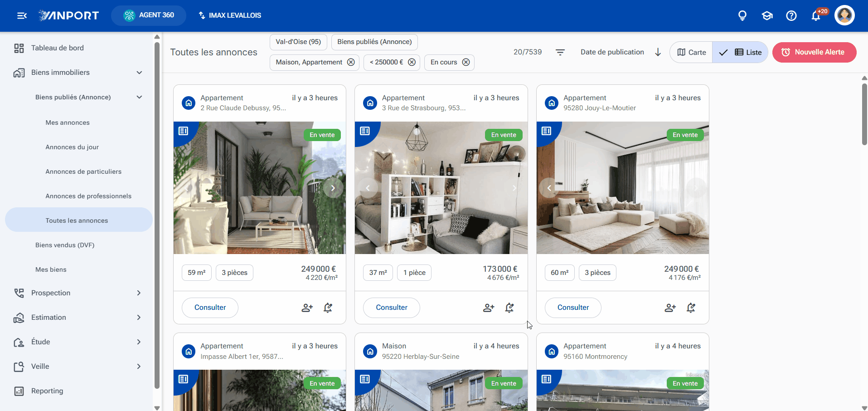Click the lightbulb ideas icon
The image size is (868, 411).
point(742,16)
